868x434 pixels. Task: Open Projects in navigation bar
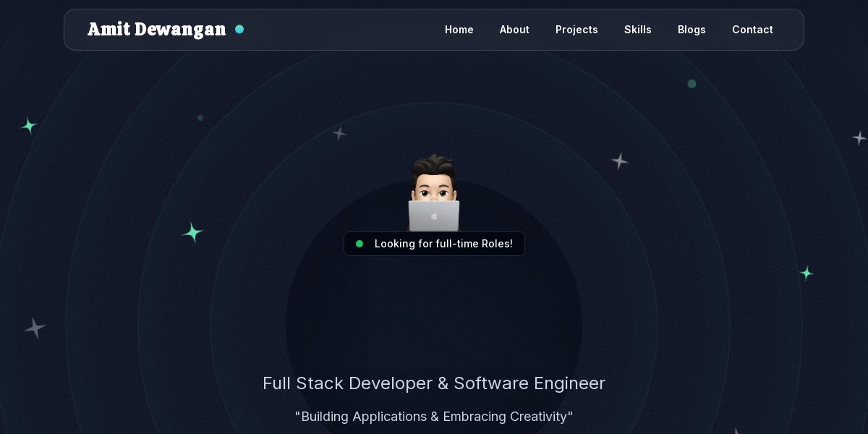point(576,30)
